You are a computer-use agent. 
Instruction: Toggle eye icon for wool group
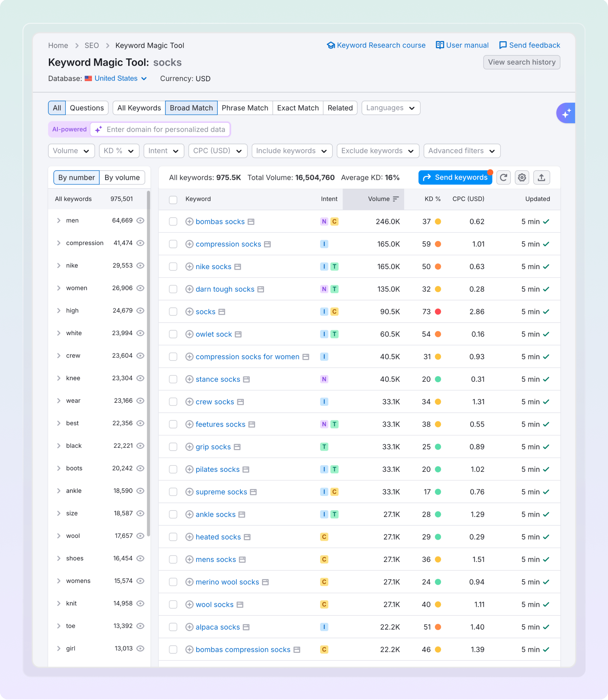point(140,536)
